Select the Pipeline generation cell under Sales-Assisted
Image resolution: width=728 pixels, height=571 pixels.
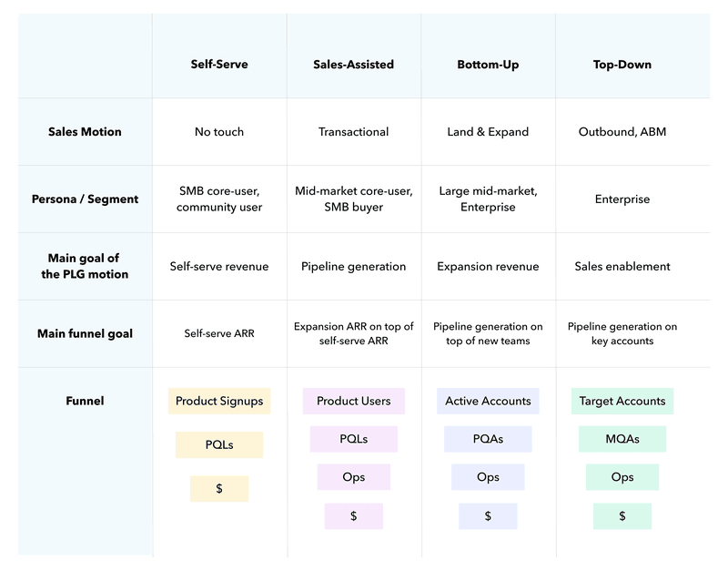click(x=353, y=266)
